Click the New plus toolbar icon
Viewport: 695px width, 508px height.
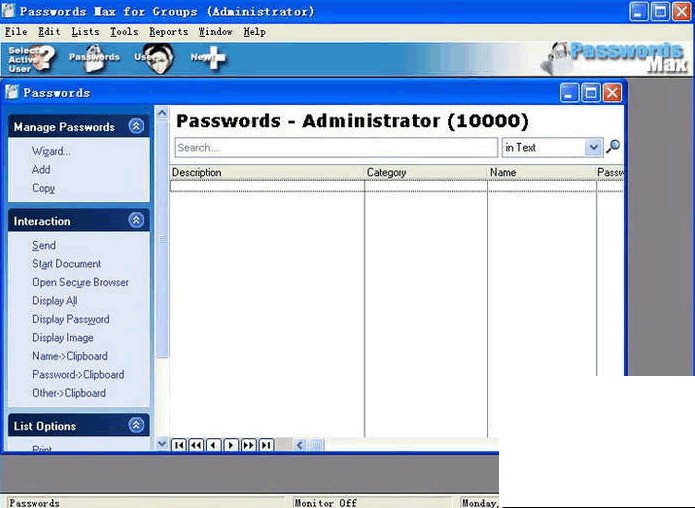coord(208,57)
